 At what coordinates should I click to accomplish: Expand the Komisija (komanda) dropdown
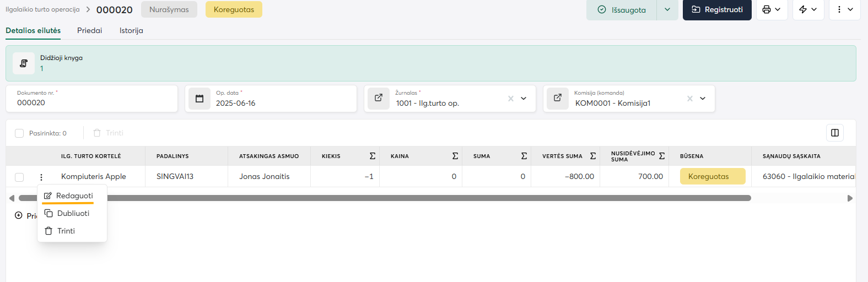tap(703, 99)
